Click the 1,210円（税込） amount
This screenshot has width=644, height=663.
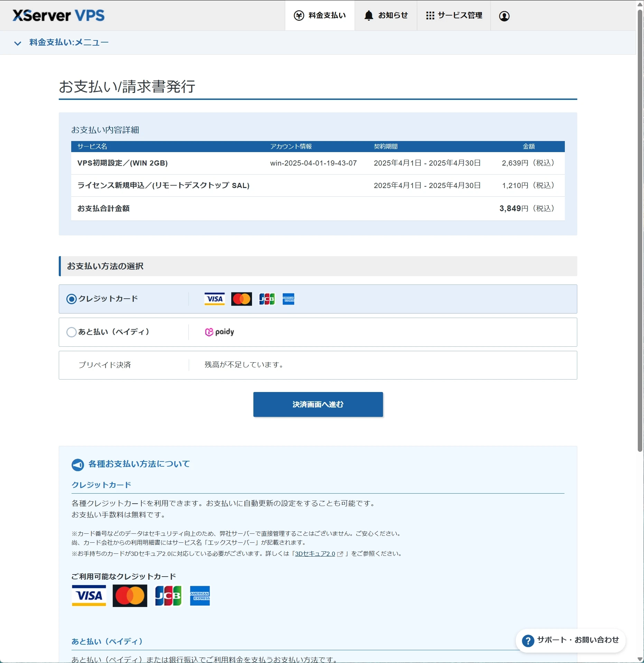pyautogui.click(x=528, y=186)
